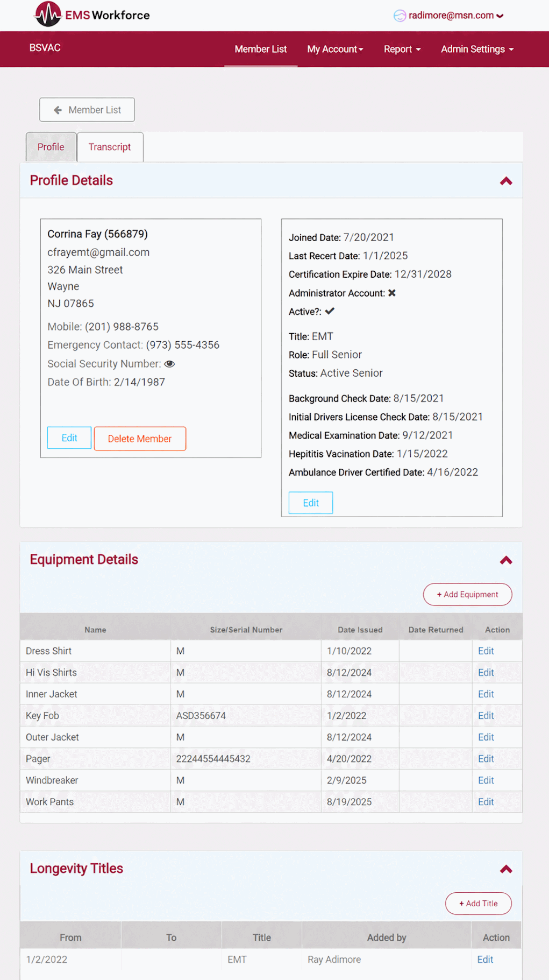The image size is (549, 980).
Task: Select the Pager serial 22244554445432
Action: 213,759
